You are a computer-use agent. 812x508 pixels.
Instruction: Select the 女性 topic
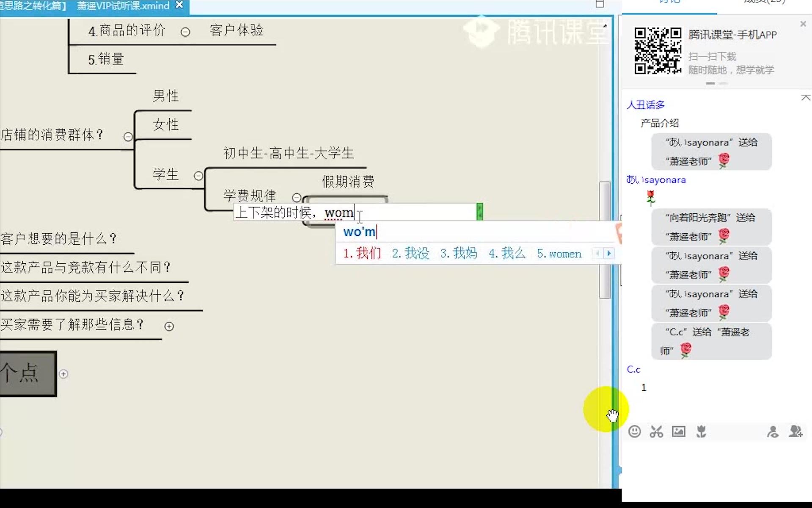click(x=165, y=125)
